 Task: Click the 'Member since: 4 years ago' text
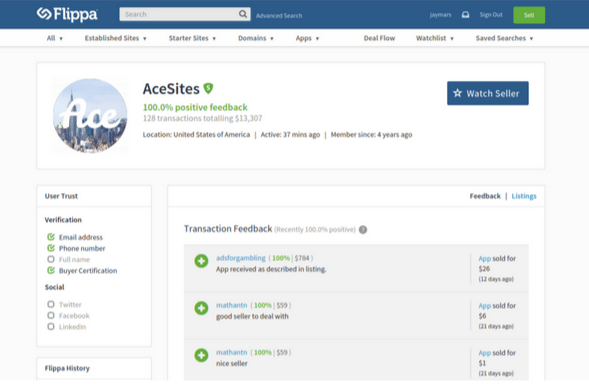point(372,135)
